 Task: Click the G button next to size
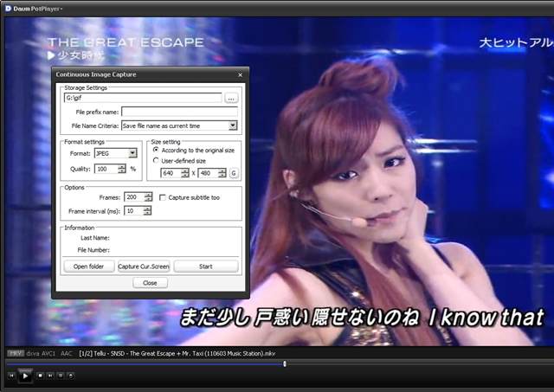pyautogui.click(x=234, y=173)
